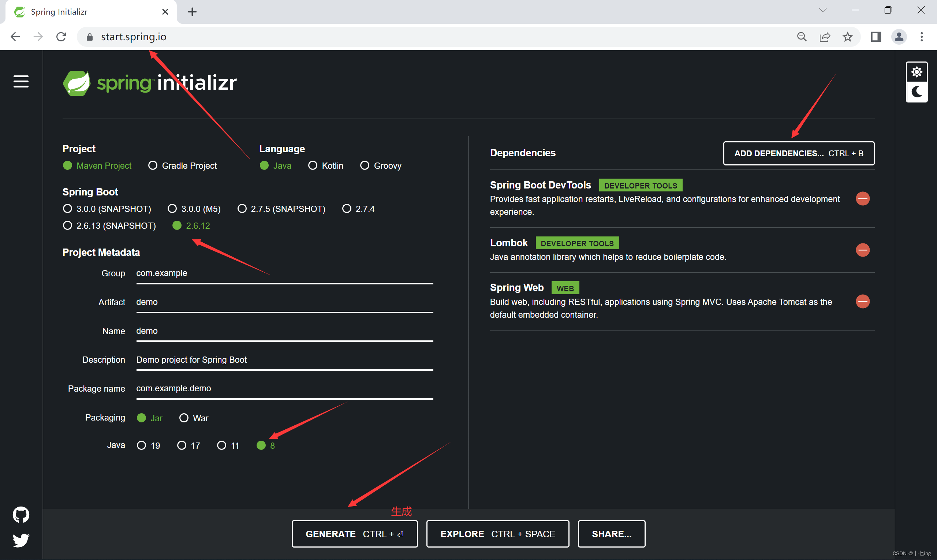The image size is (937, 560).
Task: Switch to light theme sun icon
Action: click(917, 72)
